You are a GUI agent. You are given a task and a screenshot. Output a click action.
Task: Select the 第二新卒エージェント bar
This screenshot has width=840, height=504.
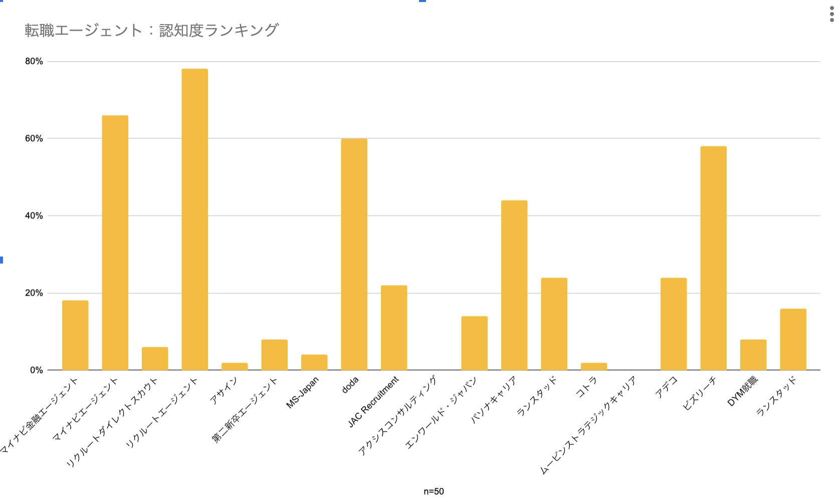(x=275, y=355)
